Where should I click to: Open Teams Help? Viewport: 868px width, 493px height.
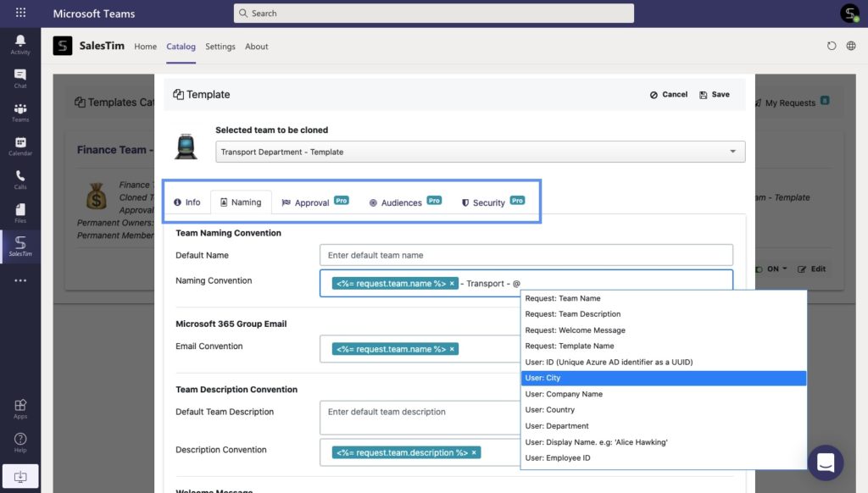point(20,442)
